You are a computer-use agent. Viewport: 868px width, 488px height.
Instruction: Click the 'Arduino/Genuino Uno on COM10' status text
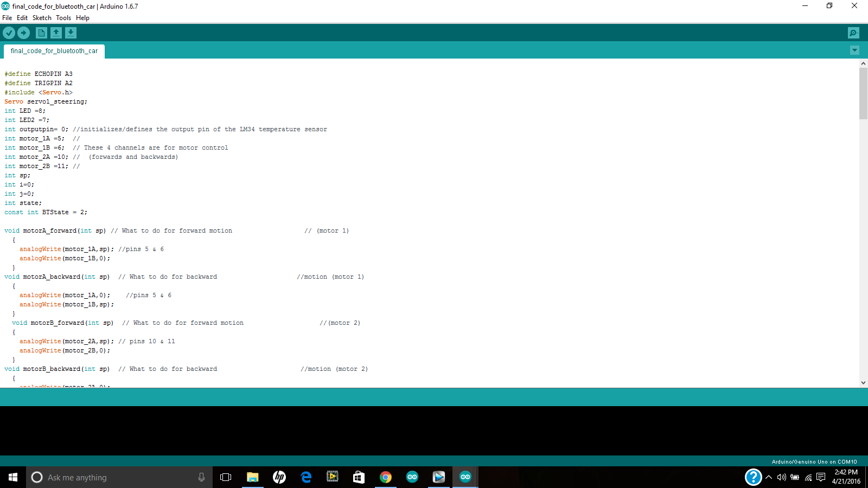pyautogui.click(x=814, y=462)
